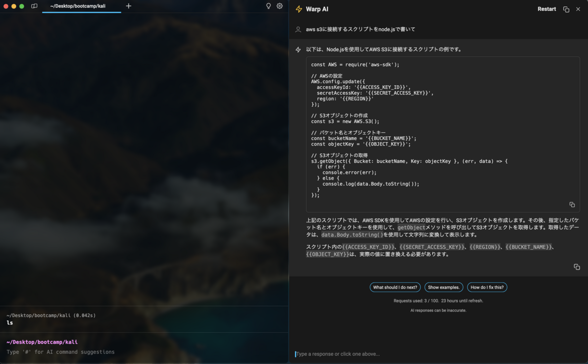Open the Warp AI lightbulb icon

coord(269,6)
